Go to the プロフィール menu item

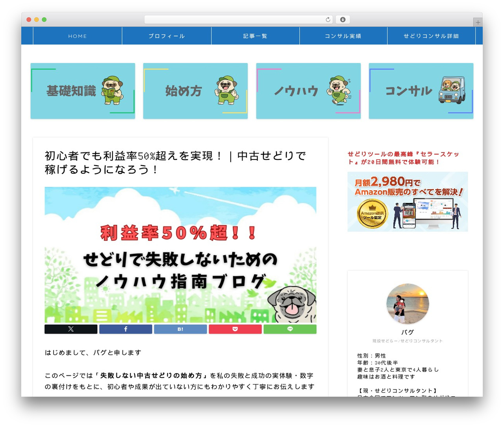[x=167, y=36]
